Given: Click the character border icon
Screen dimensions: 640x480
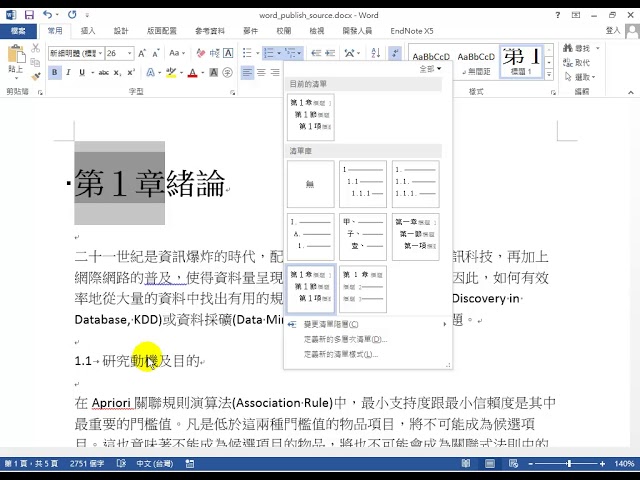Looking at the screenshot, I should [228, 53].
